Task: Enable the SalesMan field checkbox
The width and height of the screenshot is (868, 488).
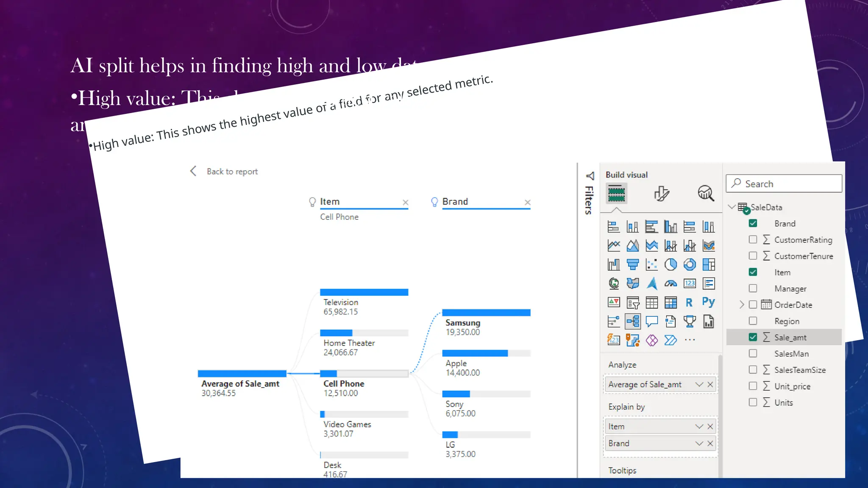Action: (753, 353)
